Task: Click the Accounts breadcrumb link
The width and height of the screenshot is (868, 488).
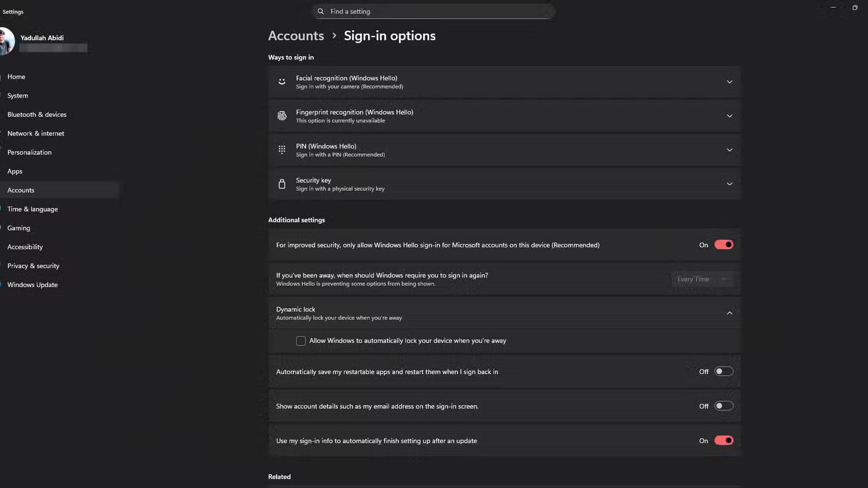Action: coord(296,35)
